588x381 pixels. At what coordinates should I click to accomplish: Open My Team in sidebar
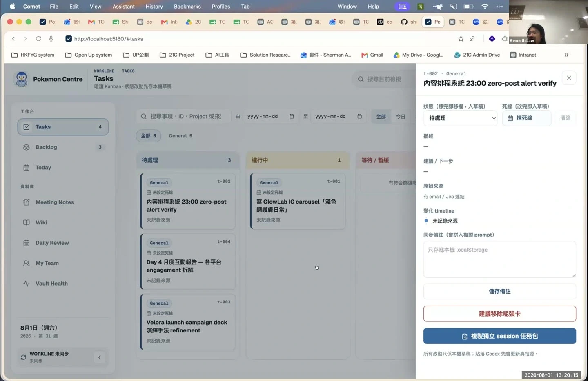tap(63, 264)
